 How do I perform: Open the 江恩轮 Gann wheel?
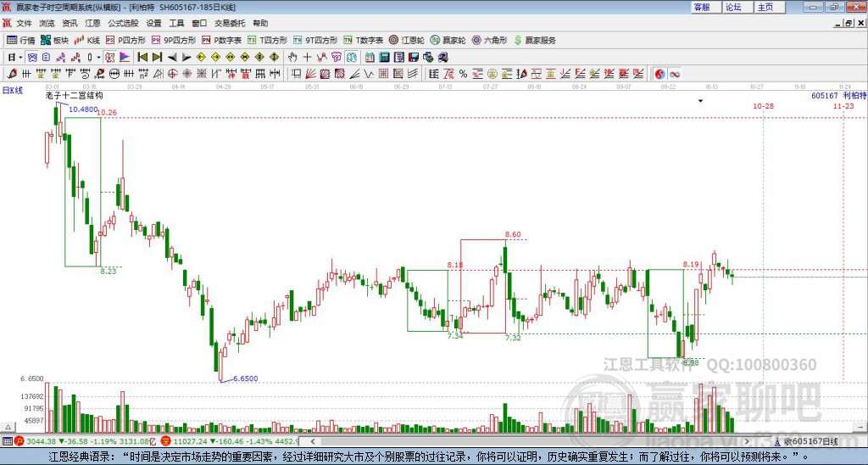406,40
